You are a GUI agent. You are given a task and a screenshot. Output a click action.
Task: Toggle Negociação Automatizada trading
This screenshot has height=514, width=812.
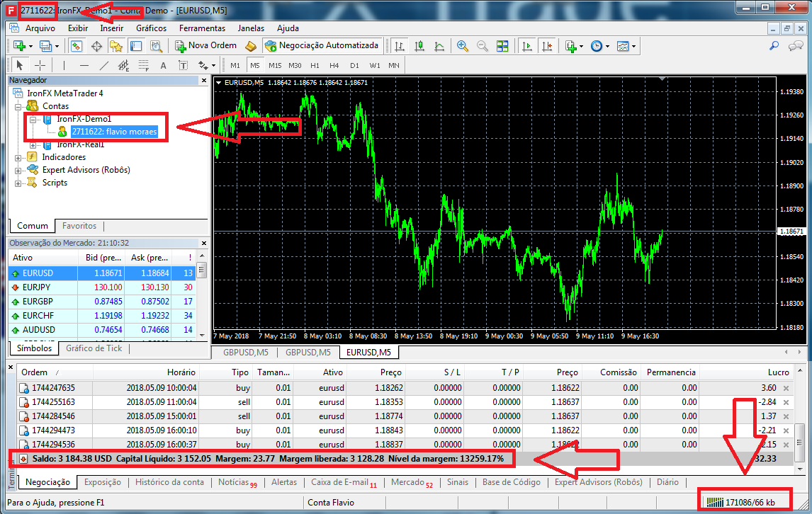[322, 45]
